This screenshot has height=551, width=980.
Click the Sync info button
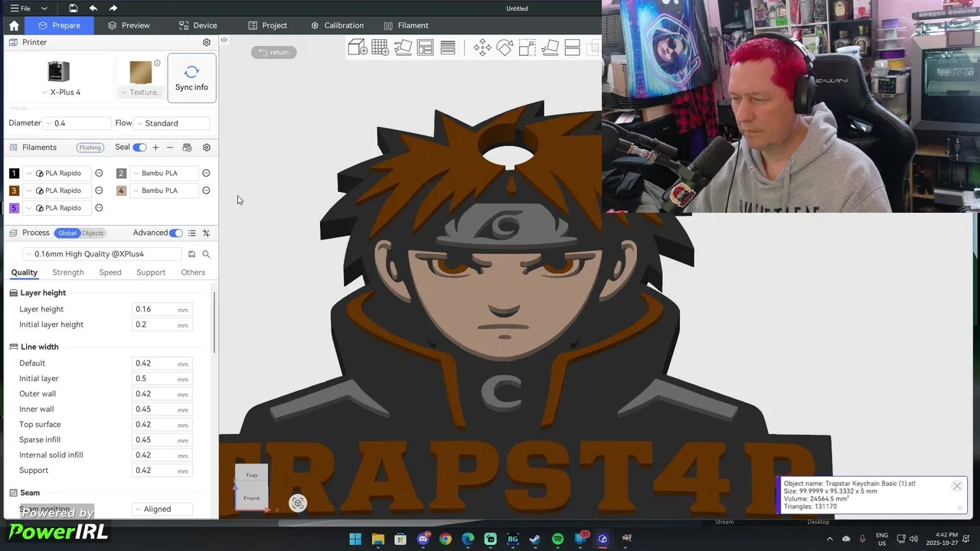pos(191,78)
